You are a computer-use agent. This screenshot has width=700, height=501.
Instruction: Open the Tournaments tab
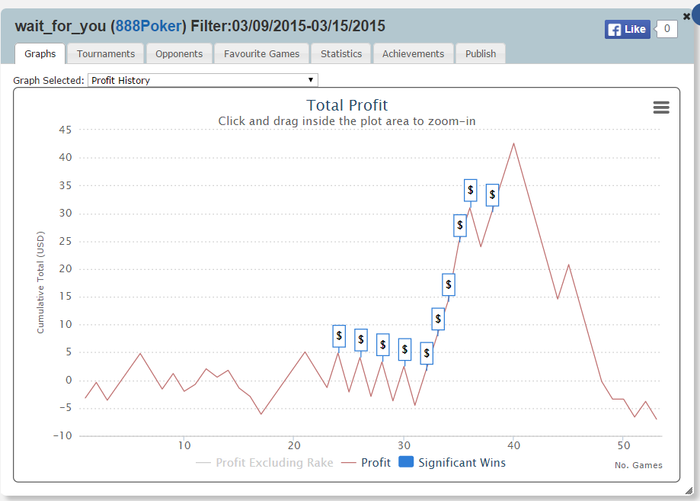pyautogui.click(x=105, y=54)
